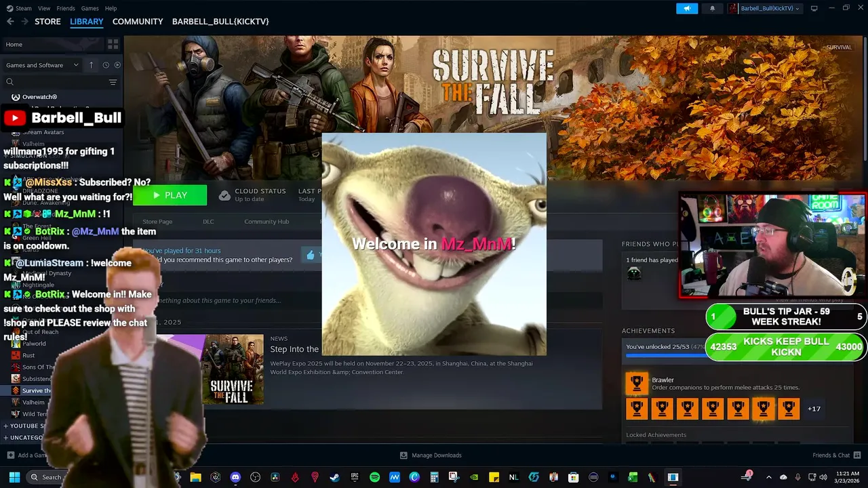Click the library search field
Viewport: 868px width, 488px height.
pyautogui.click(x=54, y=82)
